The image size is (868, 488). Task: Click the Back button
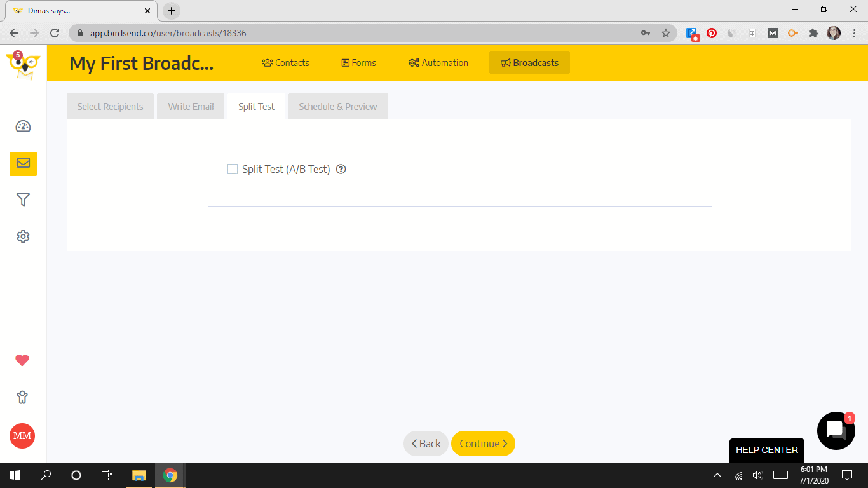click(x=426, y=444)
